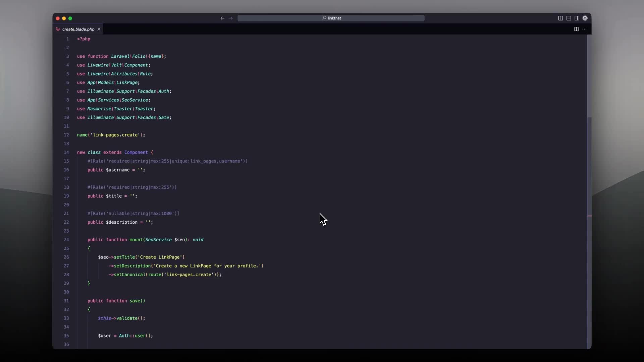Toggle the bottom panel layout icon

(569, 18)
